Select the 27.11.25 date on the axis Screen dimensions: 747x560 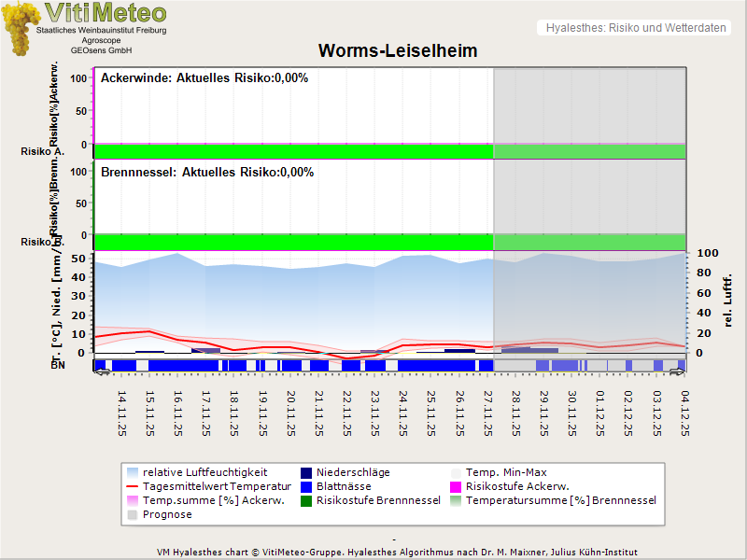coord(488,413)
